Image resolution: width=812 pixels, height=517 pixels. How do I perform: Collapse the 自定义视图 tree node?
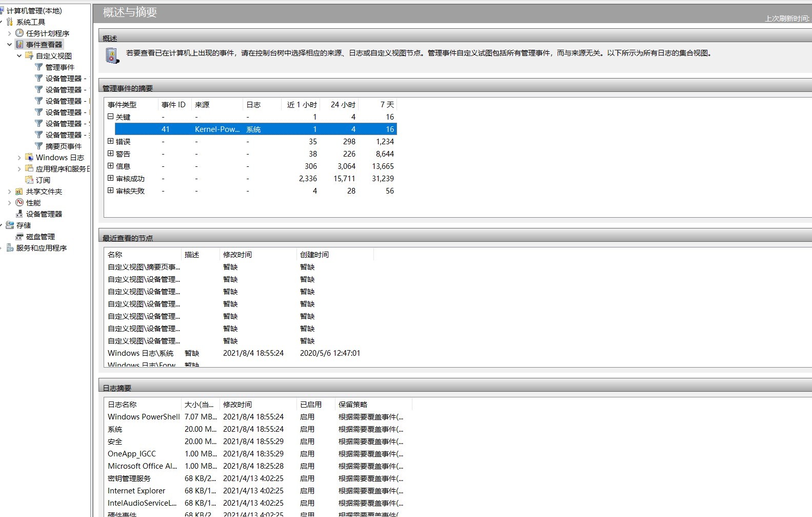(19, 56)
